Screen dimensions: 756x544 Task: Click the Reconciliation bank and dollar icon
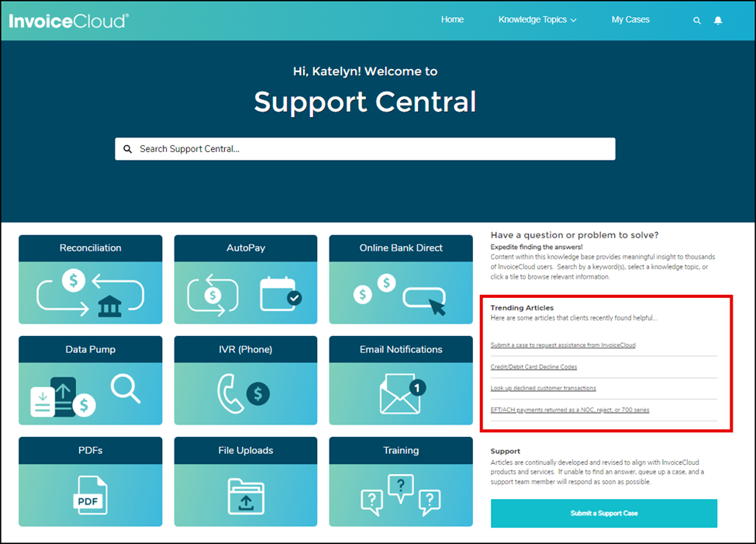pos(90,293)
